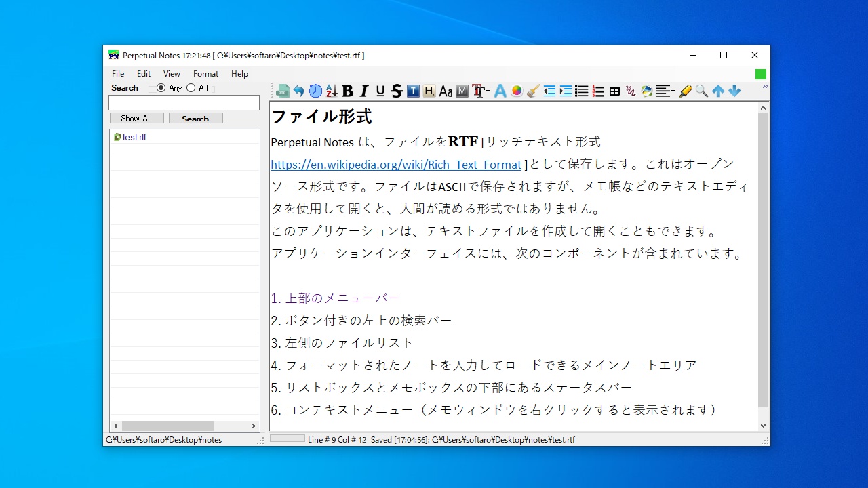
Task: Click the Desktop¥notes folder path in status bar
Action: [x=163, y=440]
